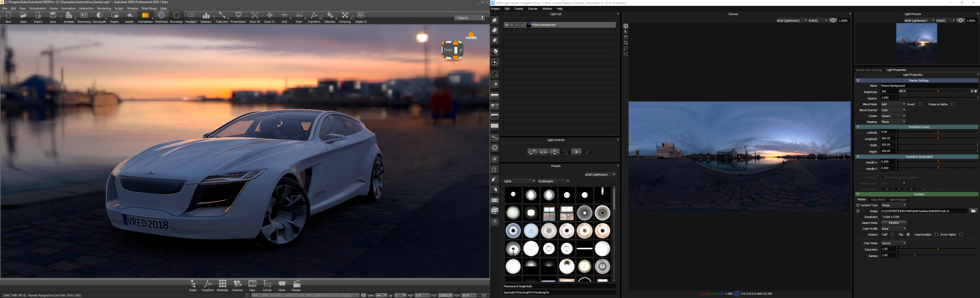The width and height of the screenshot is (980, 298).
Task: Open the Mapping dropdown
Action: point(893,122)
